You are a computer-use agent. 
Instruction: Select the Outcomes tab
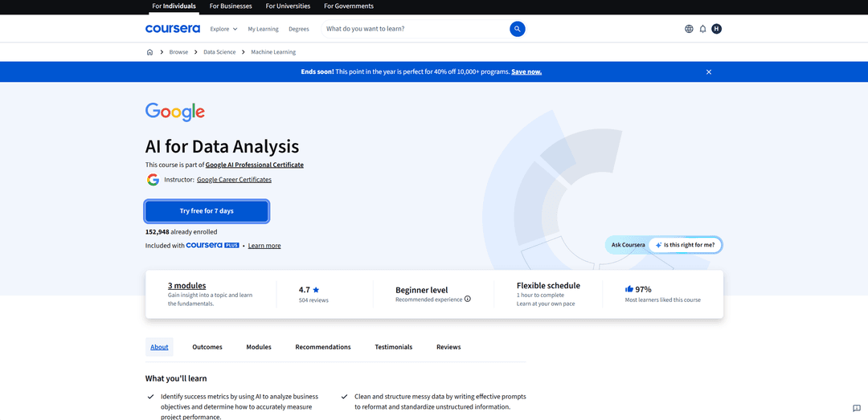pyautogui.click(x=207, y=347)
